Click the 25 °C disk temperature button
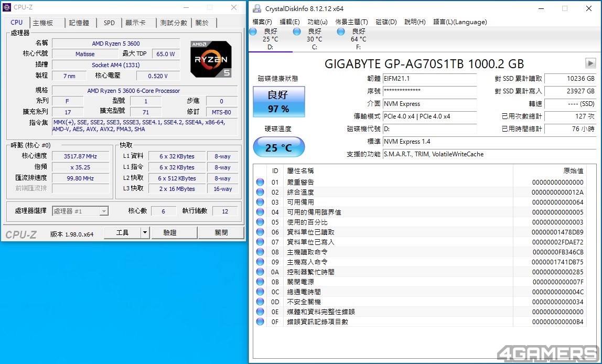Screen dimensions: 602x364 tap(279, 147)
